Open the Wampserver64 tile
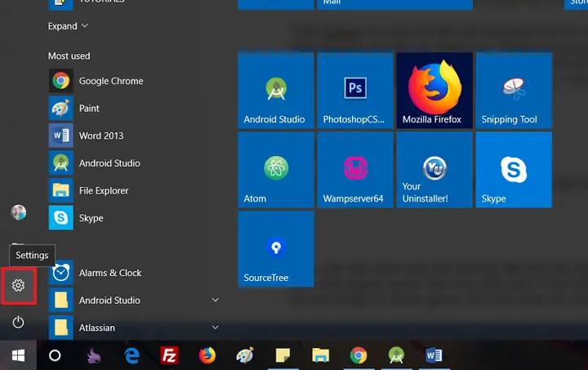Screen dimensions: 588x370 (355, 170)
